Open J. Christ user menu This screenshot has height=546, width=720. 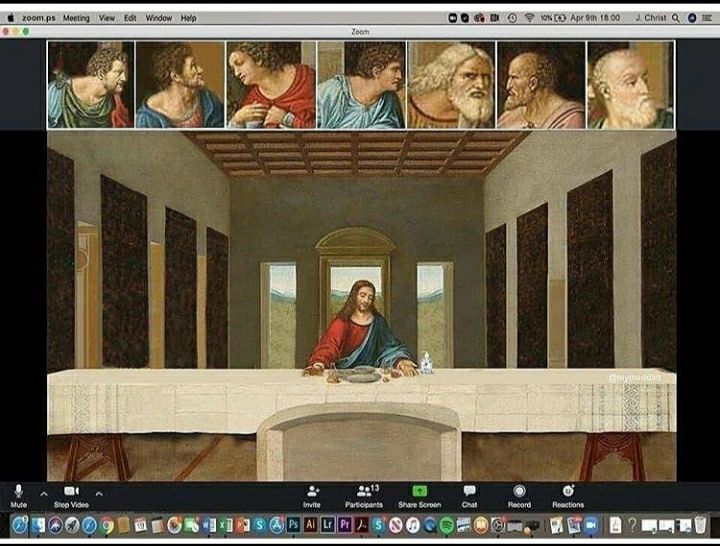point(651,18)
